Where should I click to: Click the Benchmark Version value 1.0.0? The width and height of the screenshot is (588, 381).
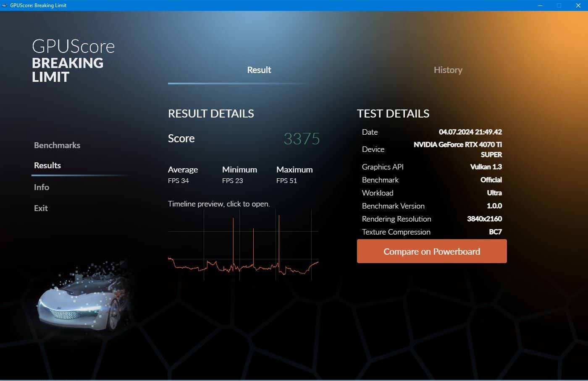point(494,206)
